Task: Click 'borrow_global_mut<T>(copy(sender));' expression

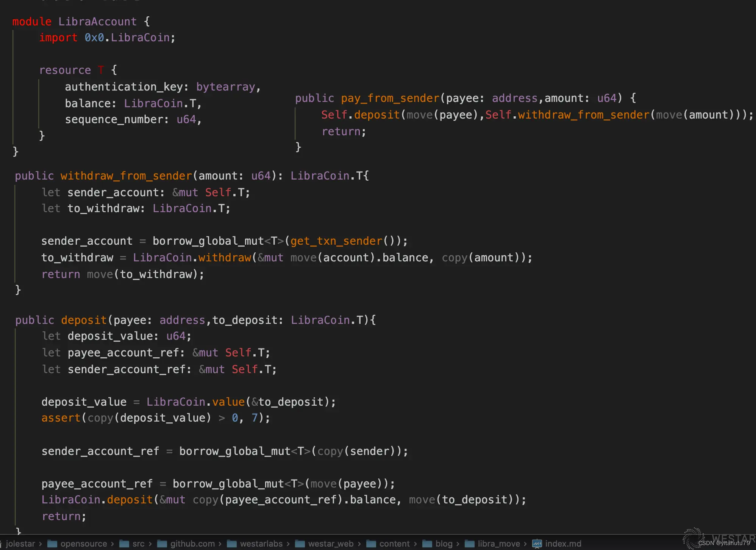Action: click(294, 451)
